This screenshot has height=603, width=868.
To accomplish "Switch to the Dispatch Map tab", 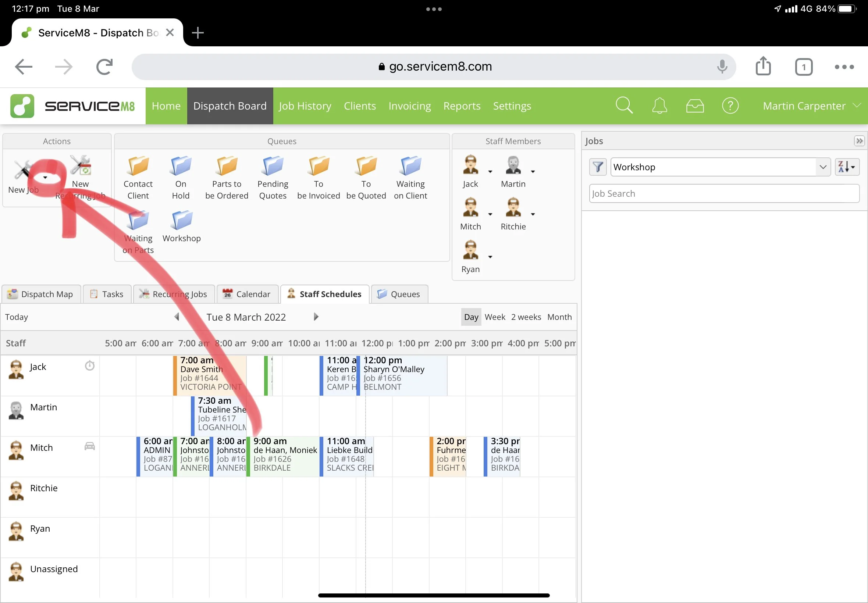I will pyautogui.click(x=41, y=294).
